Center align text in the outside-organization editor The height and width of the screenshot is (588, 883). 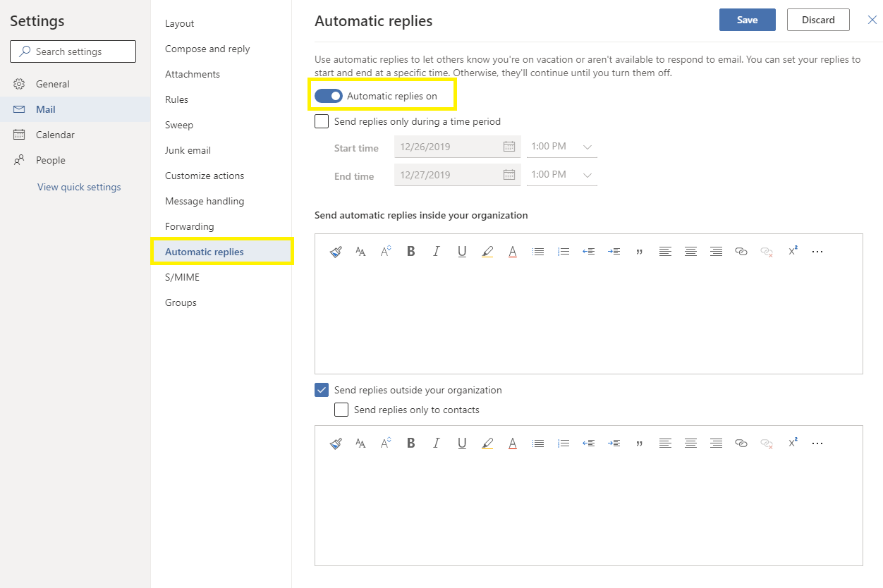coord(690,443)
